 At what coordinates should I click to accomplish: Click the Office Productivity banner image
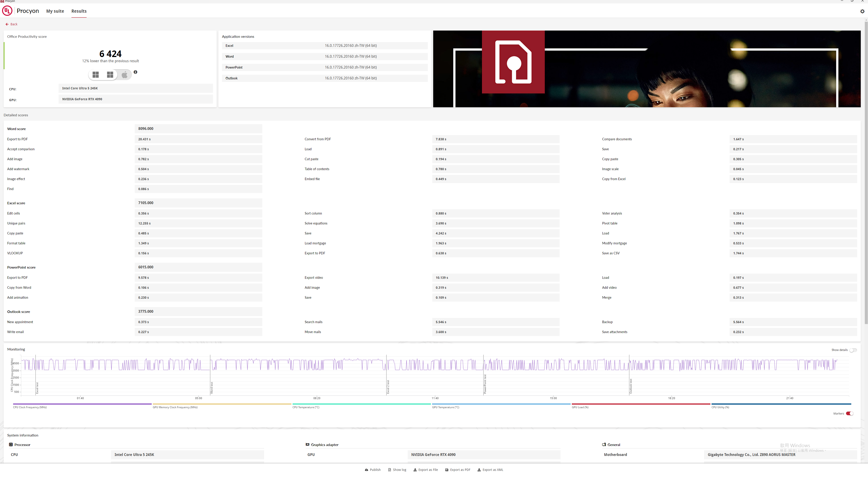[x=647, y=69]
